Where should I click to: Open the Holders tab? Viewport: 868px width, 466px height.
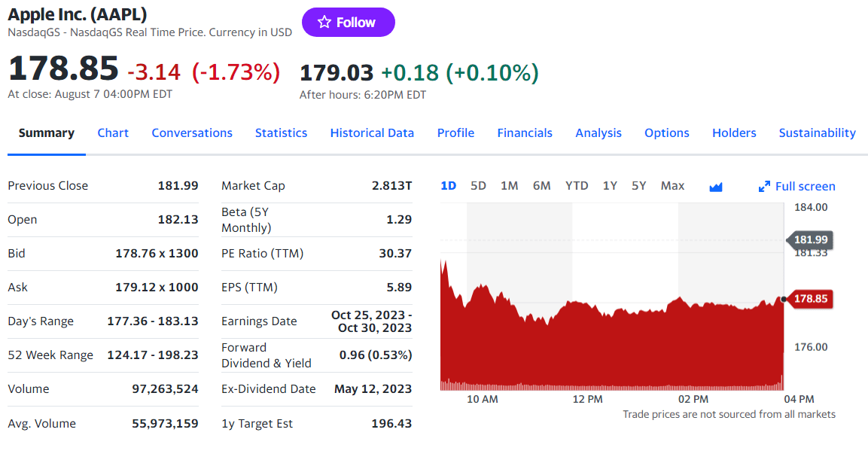(x=734, y=132)
